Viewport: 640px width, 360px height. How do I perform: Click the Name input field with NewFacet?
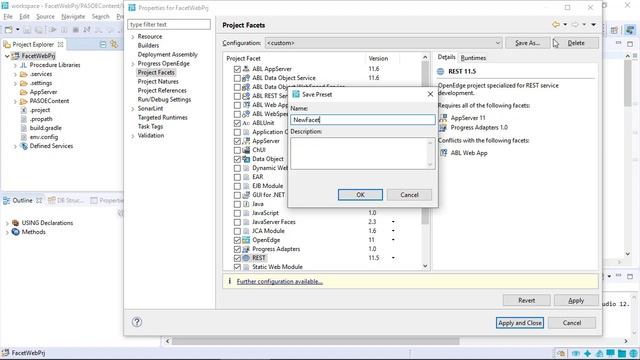pos(362,120)
